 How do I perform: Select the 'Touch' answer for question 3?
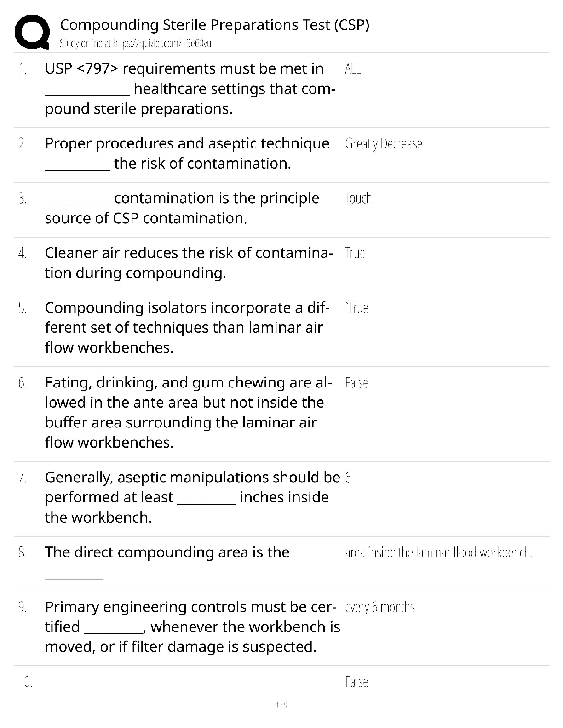tap(358, 199)
